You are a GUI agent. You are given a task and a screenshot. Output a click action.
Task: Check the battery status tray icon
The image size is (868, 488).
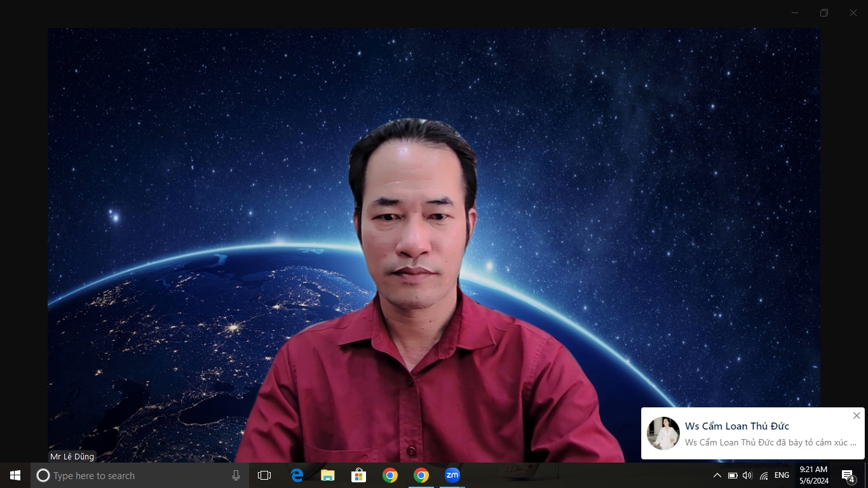coord(733,475)
